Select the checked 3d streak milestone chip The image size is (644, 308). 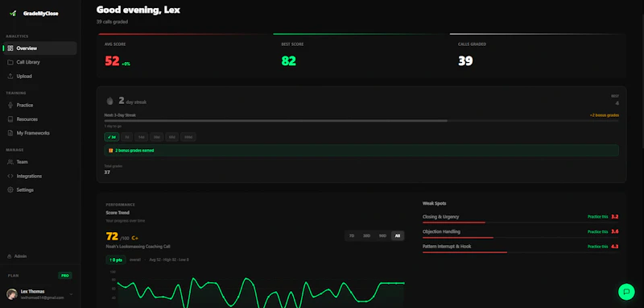(112, 137)
